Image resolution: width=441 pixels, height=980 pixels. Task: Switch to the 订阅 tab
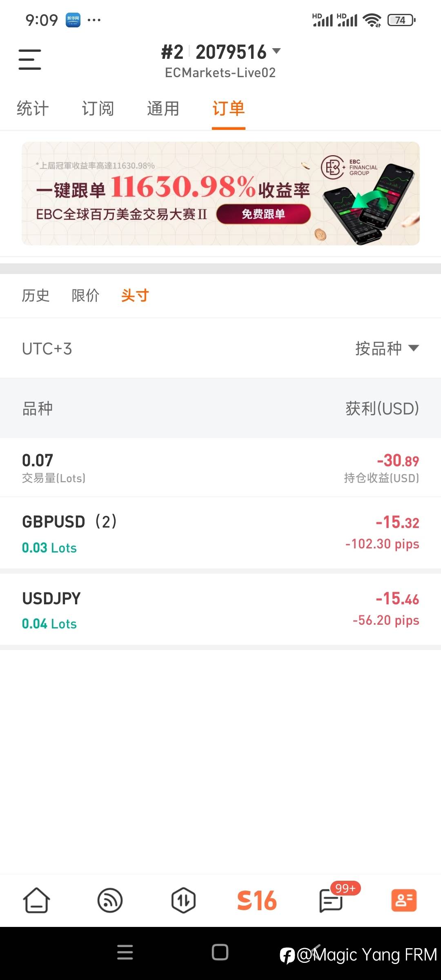pyautogui.click(x=98, y=109)
